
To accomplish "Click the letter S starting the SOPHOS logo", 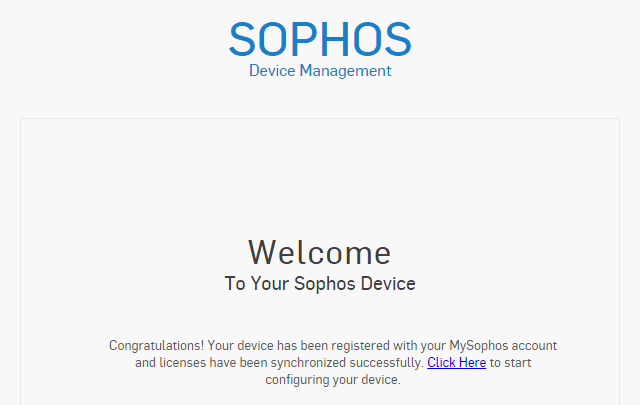I will click(x=242, y=39).
